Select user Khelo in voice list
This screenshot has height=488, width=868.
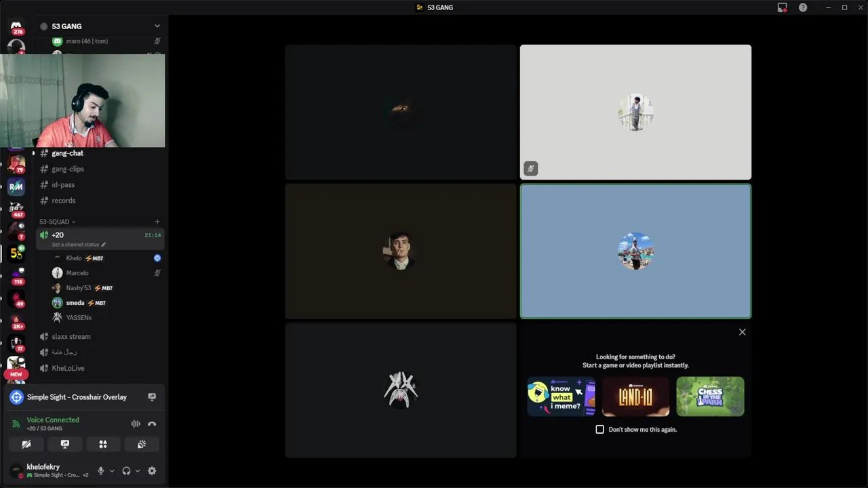coord(106,258)
